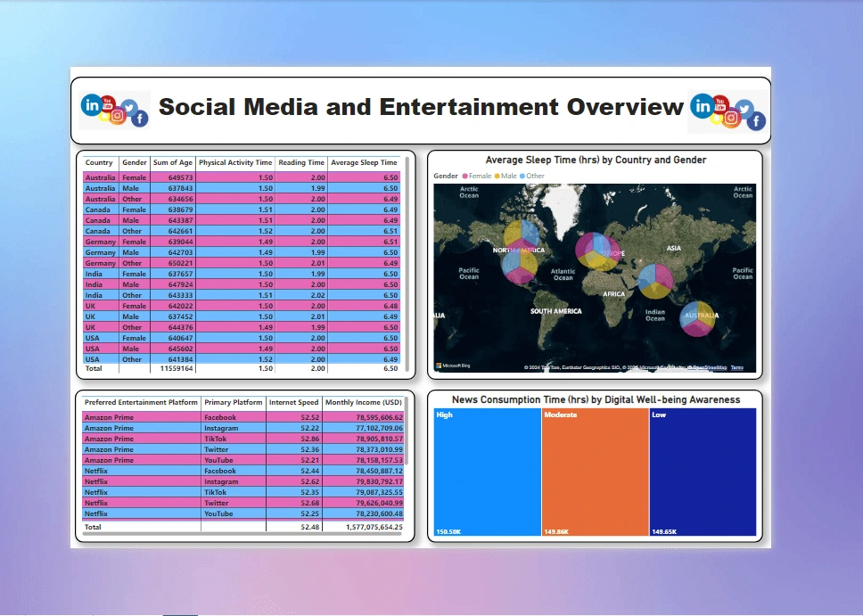The height and width of the screenshot is (616, 863).
Task: Click the 150.50K value on the High tile
Action: [x=448, y=532]
